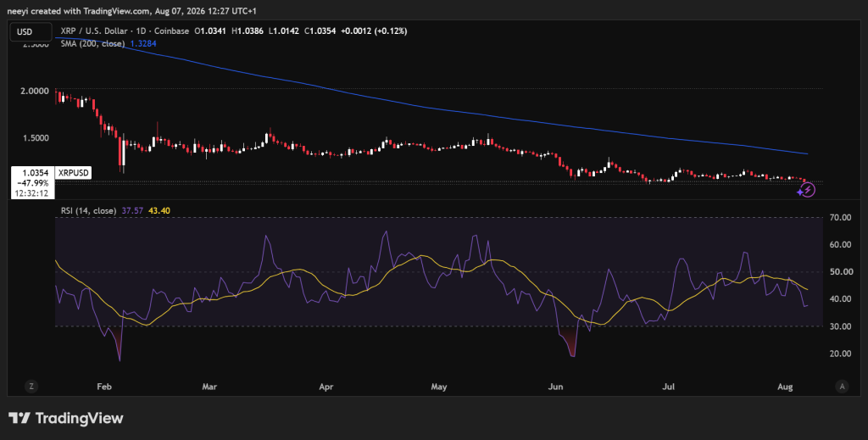Click the Aug label on time axis
The height and width of the screenshot is (440, 868).
click(785, 387)
